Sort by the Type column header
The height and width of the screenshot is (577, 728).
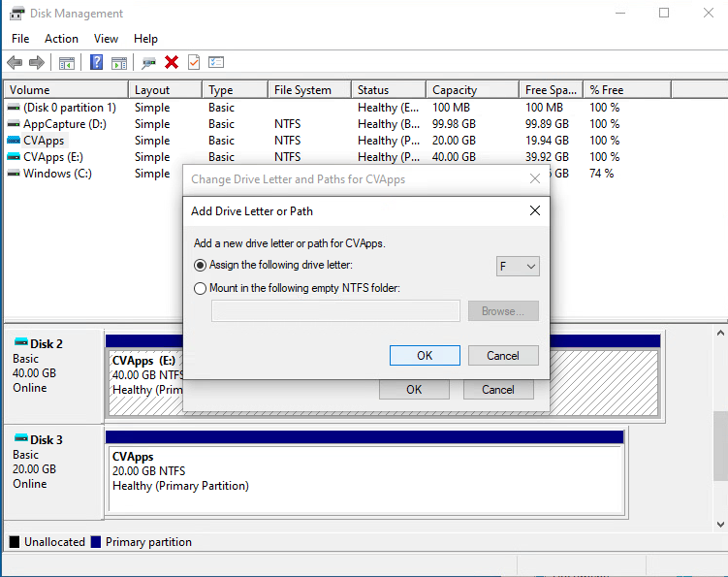point(235,89)
